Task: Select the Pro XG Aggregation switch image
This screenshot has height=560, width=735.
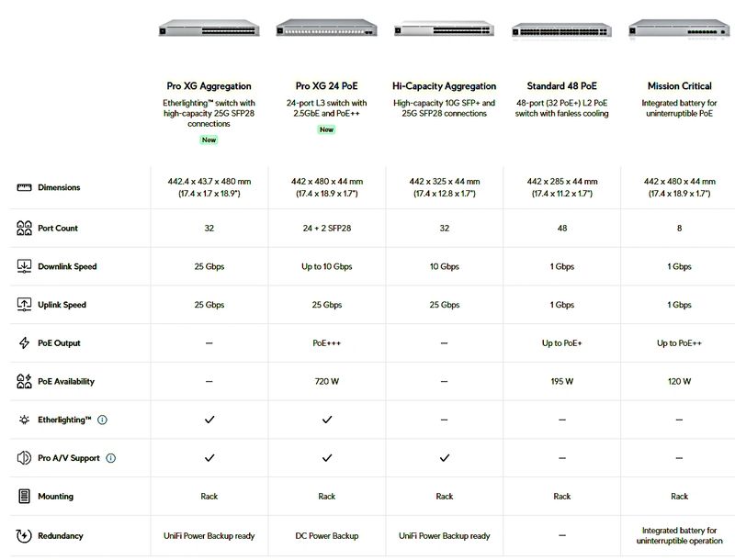Action: coord(209,28)
